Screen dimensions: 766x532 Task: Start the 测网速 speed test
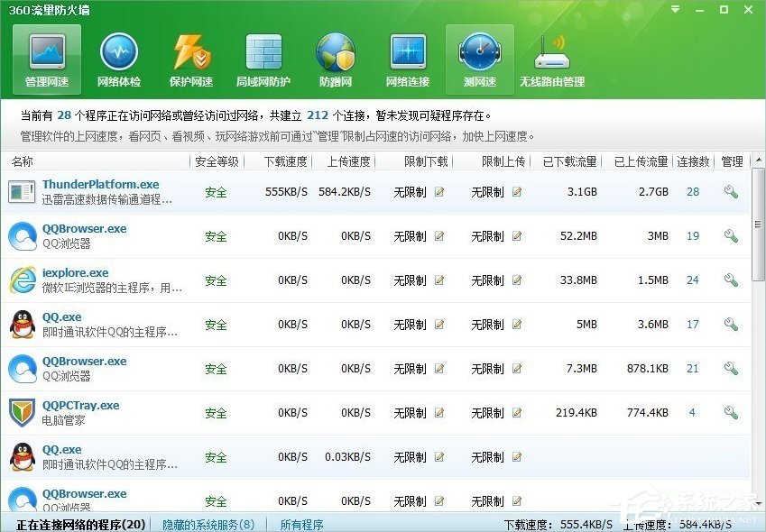point(479,57)
